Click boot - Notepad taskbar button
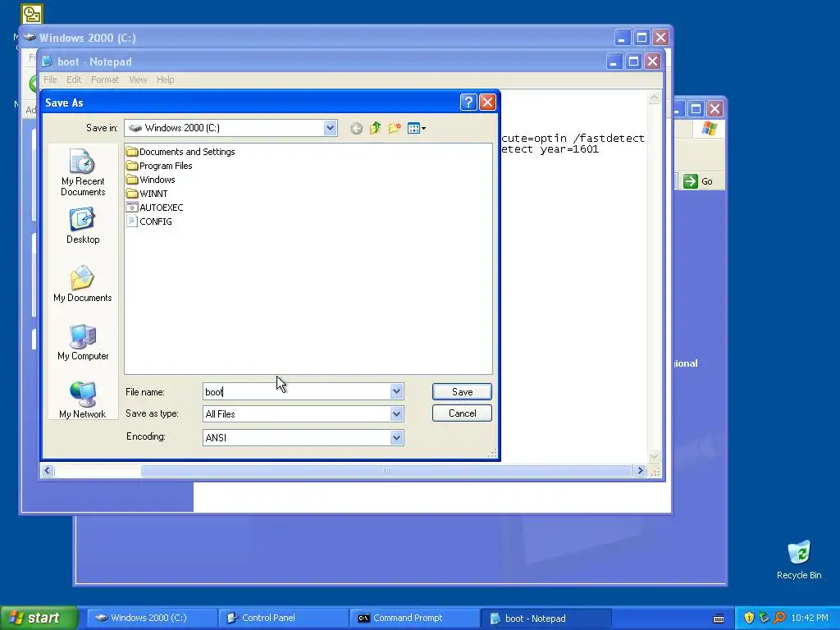The image size is (840, 630). point(546,618)
